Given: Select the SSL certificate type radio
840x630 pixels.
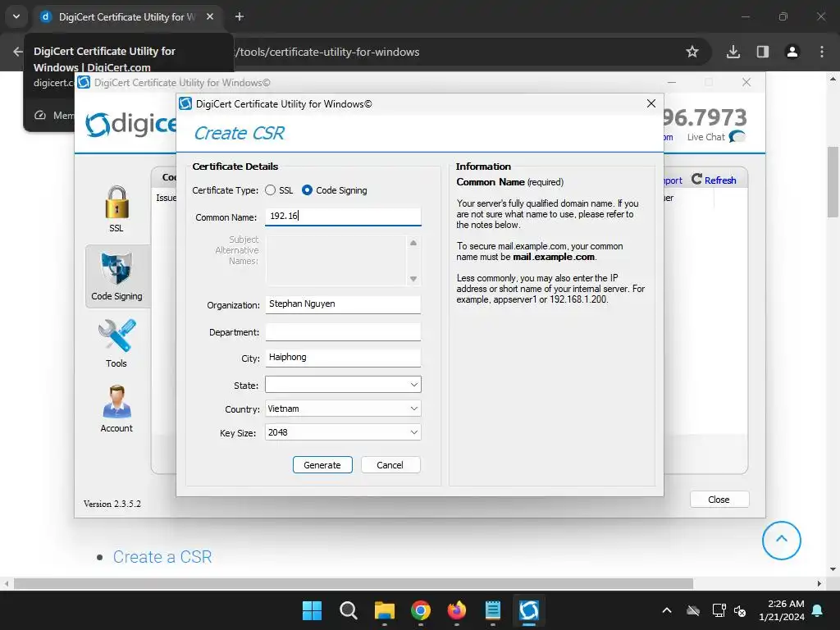Looking at the screenshot, I should pos(270,190).
